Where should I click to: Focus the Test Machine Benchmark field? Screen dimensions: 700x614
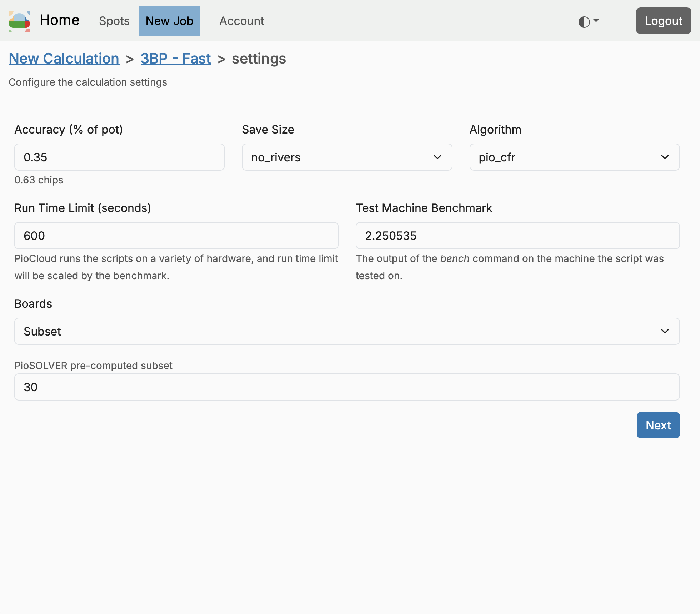point(517,236)
